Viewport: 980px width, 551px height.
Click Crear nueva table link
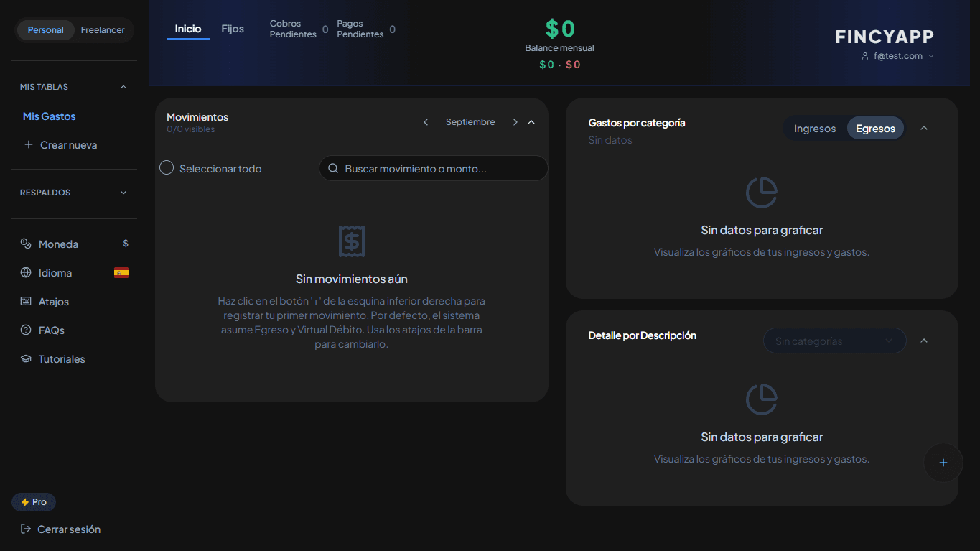point(60,145)
